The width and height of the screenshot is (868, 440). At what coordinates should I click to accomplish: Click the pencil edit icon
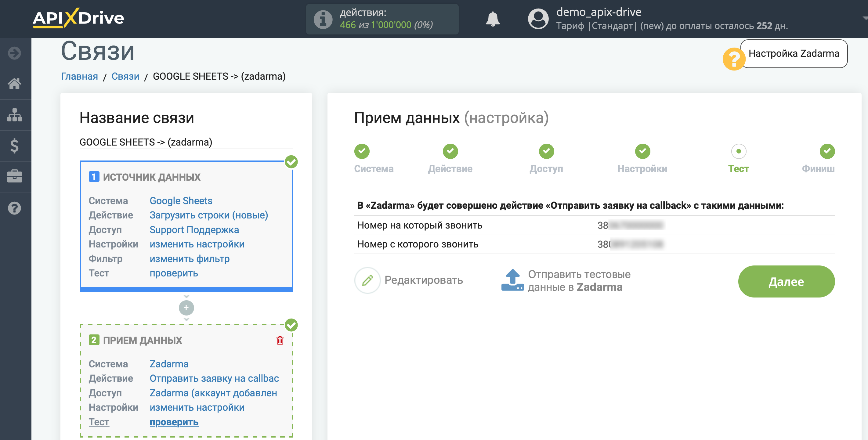(367, 280)
